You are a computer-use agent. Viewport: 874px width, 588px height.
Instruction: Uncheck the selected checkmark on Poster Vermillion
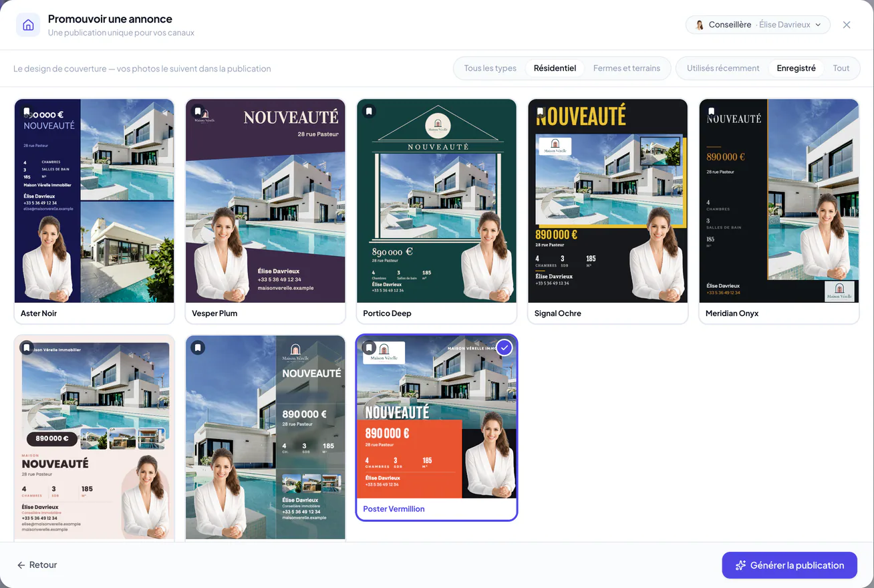tap(504, 347)
